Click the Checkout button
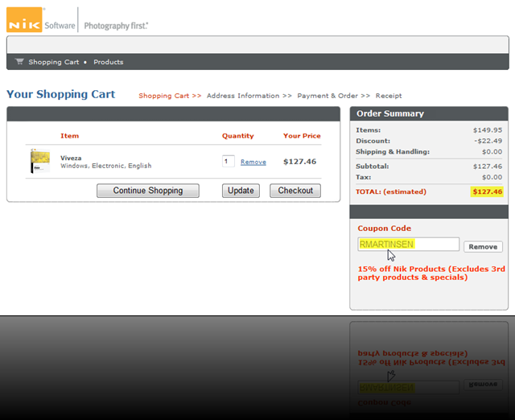Viewport: 515px width, 420px height. pyautogui.click(x=295, y=191)
